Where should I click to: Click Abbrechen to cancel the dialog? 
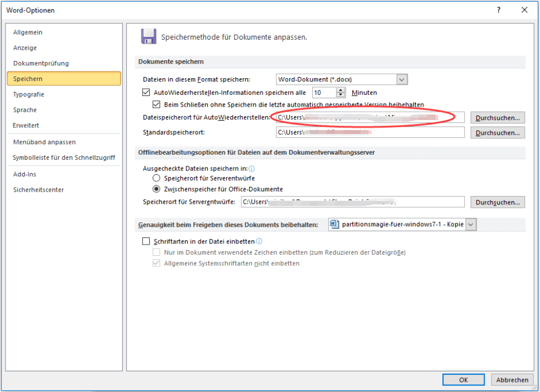click(512, 380)
